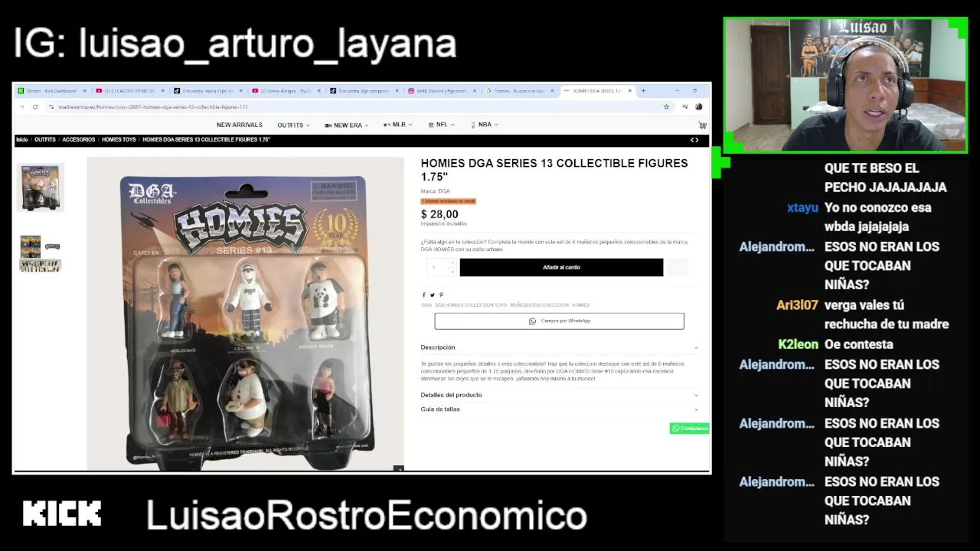
Task: Click Añadir al carrito button
Action: [x=561, y=267]
